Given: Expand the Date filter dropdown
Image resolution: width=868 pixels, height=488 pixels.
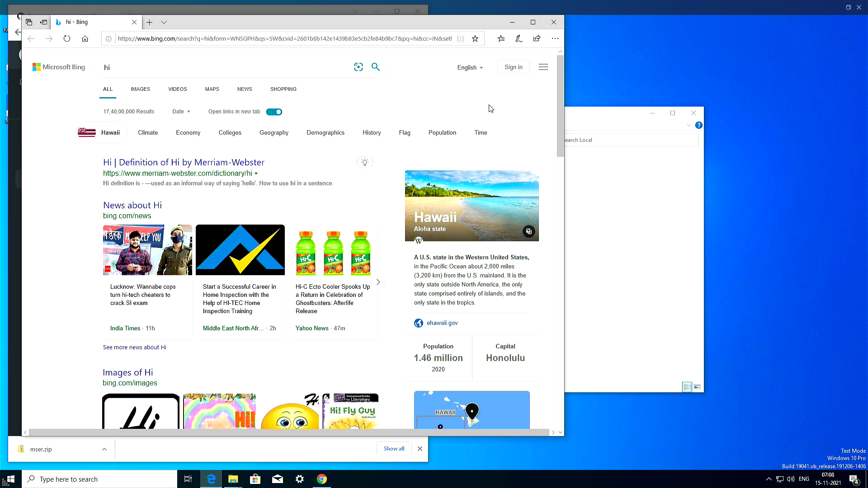Looking at the screenshot, I should 181,112.
